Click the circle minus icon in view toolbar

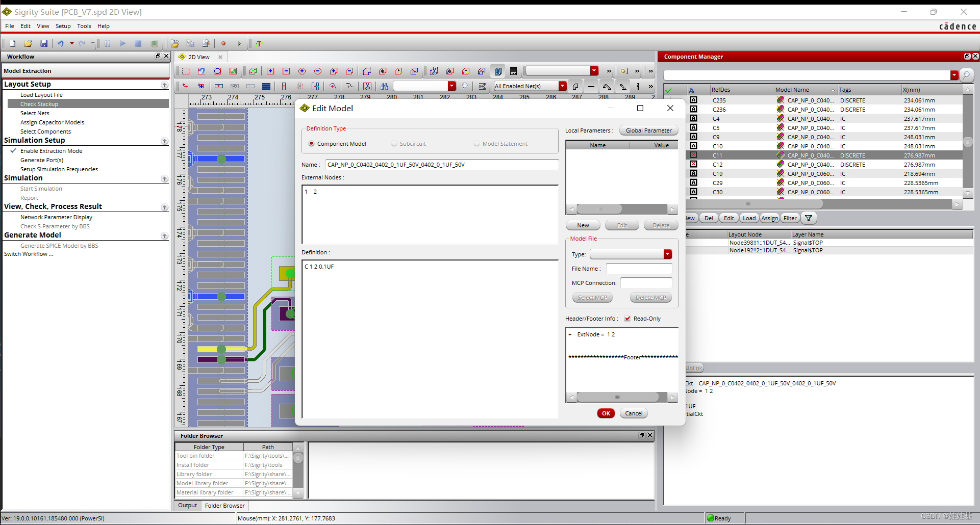(318, 71)
